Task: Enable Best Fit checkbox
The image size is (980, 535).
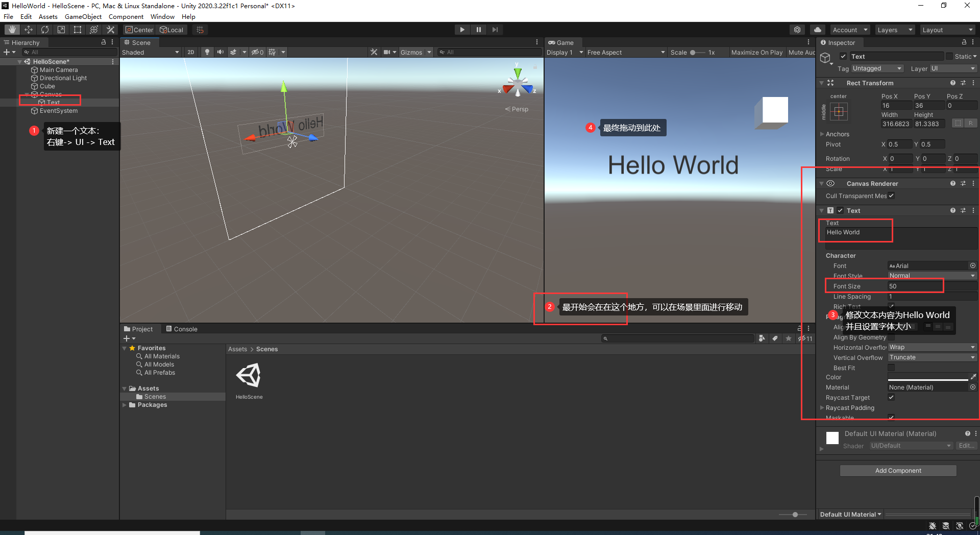Action: (891, 368)
